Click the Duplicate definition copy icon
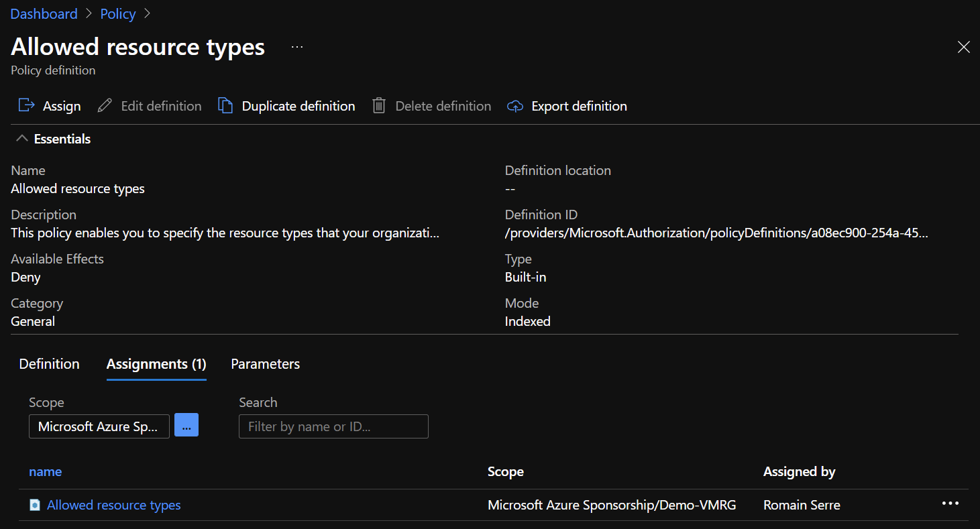 click(226, 106)
